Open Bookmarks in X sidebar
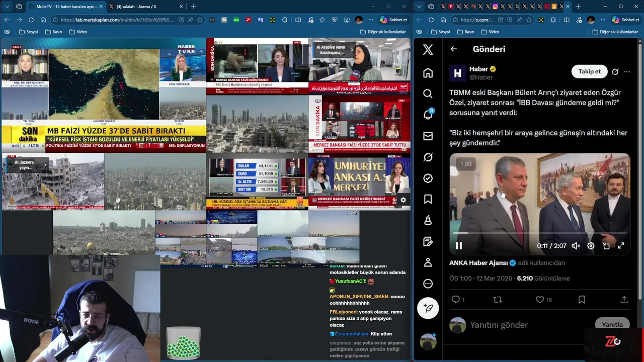This screenshot has height=362, width=644. [428, 200]
